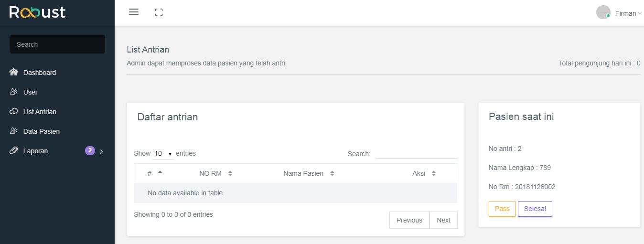Screen dimensions: 644x244
Task: Sort by the # column header
Action: [x=155, y=173]
